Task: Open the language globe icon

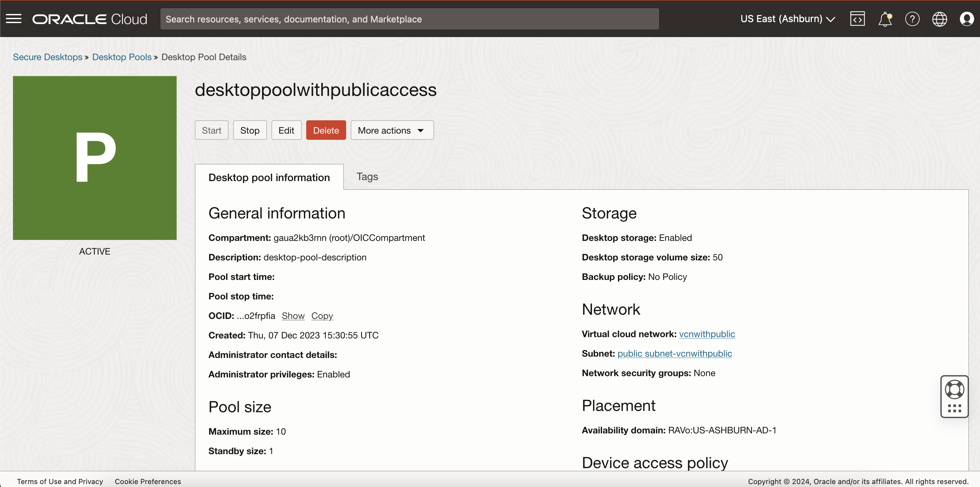Action: point(939,19)
